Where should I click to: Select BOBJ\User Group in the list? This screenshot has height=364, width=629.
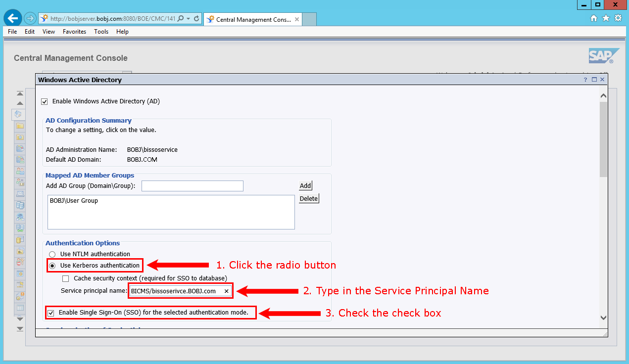(74, 201)
